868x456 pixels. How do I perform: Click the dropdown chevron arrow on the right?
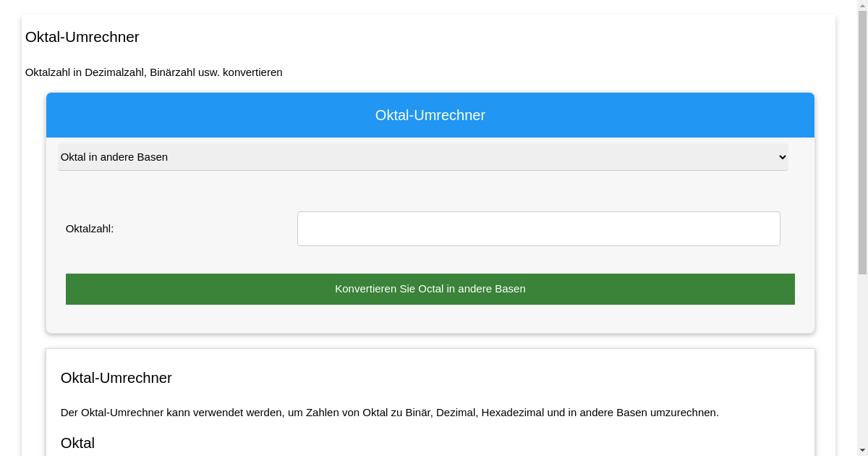click(x=782, y=157)
